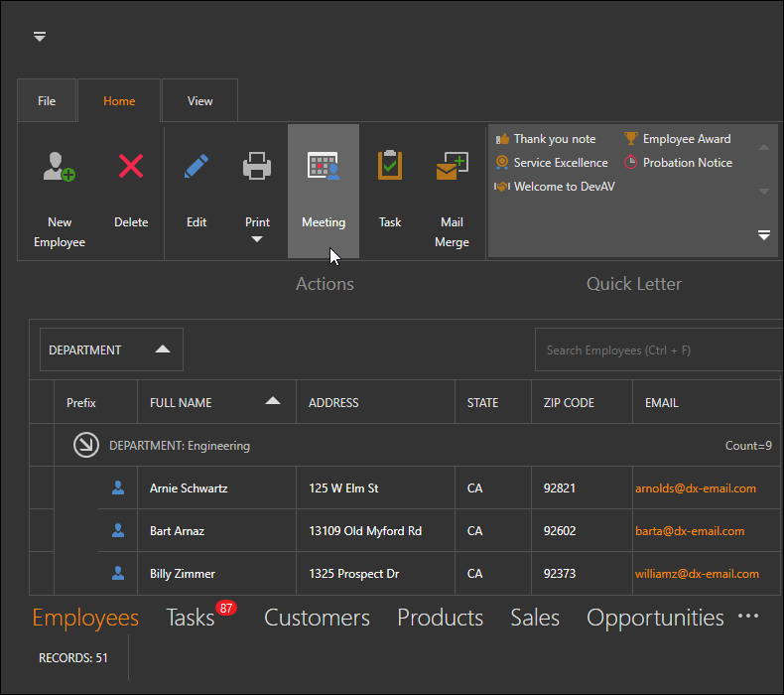The image size is (784, 695).
Task: Click the Mail Merge icon
Action: (452, 166)
